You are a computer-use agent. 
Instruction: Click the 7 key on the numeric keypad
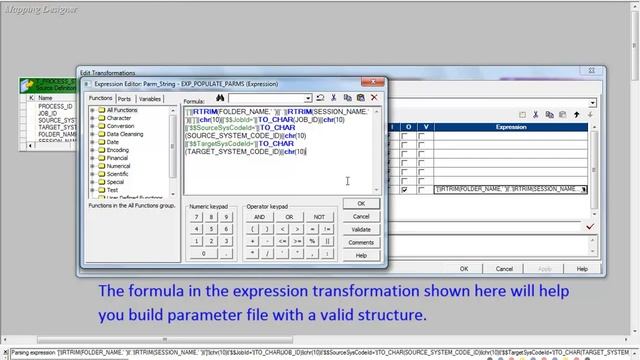pyautogui.click(x=196, y=217)
